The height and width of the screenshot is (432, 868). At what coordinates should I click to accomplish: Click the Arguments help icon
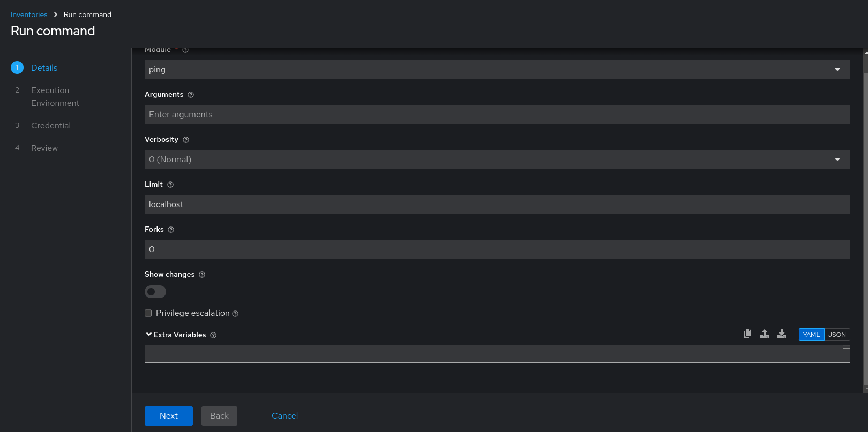pyautogui.click(x=191, y=95)
